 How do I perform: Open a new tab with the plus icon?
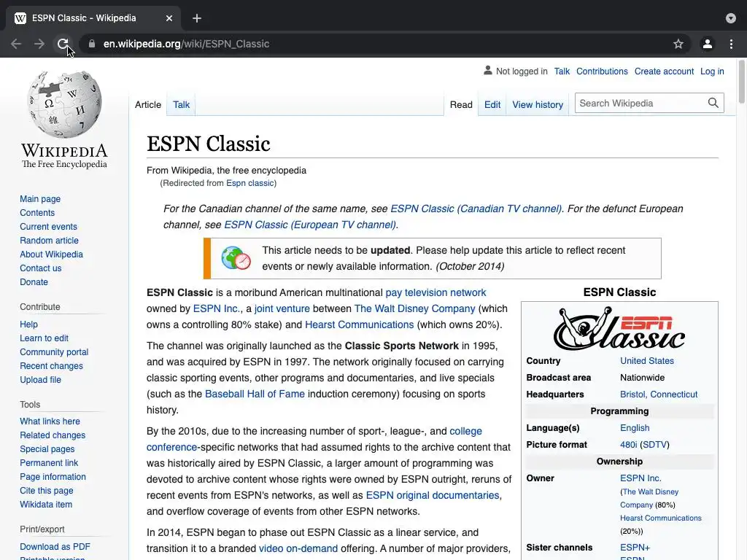click(x=197, y=18)
